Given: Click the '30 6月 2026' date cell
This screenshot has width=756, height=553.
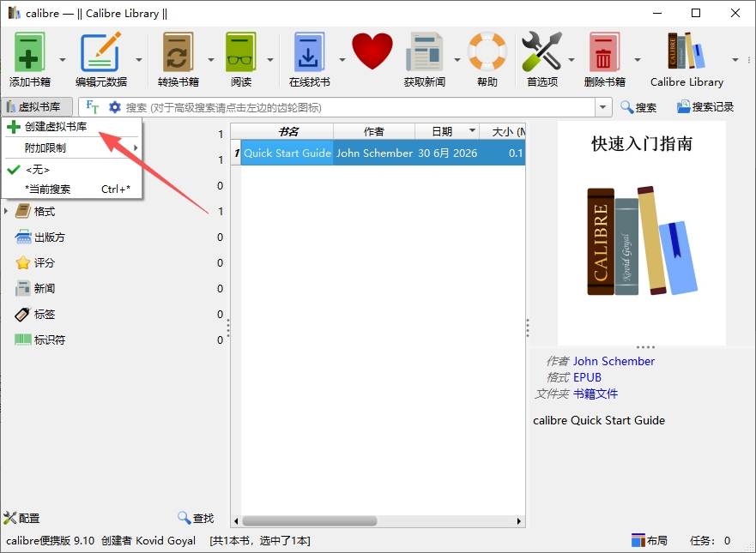Looking at the screenshot, I should 447,153.
